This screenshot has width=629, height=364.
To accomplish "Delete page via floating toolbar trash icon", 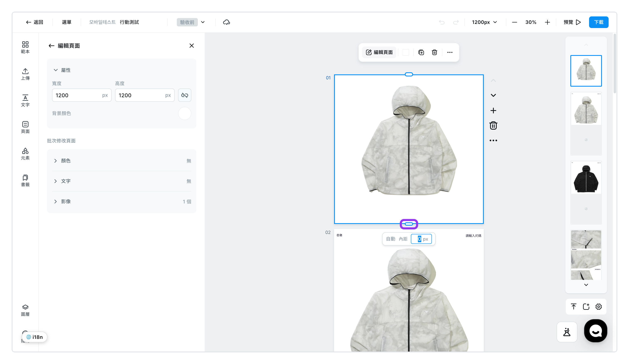I will (x=435, y=52).
